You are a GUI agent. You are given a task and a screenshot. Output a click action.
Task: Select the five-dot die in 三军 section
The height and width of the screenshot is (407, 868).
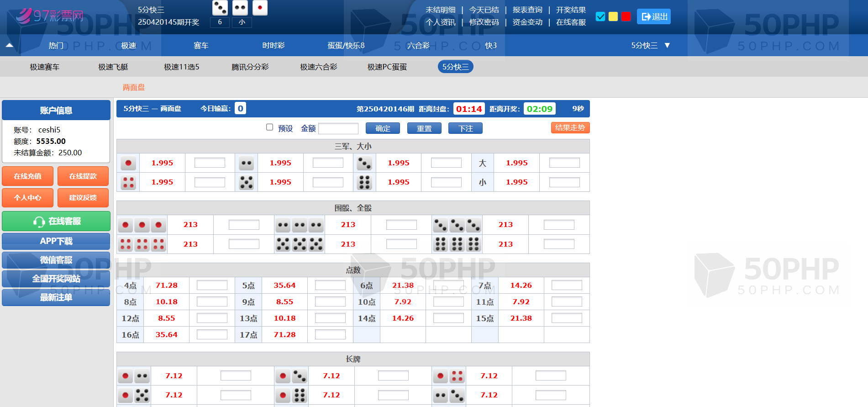coord(247,182)
